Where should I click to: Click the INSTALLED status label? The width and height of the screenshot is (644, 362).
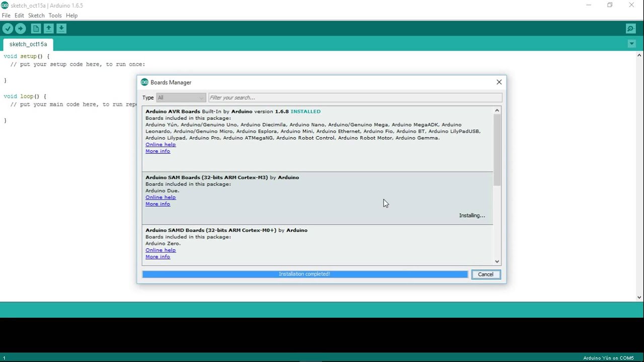click(305, 112)
